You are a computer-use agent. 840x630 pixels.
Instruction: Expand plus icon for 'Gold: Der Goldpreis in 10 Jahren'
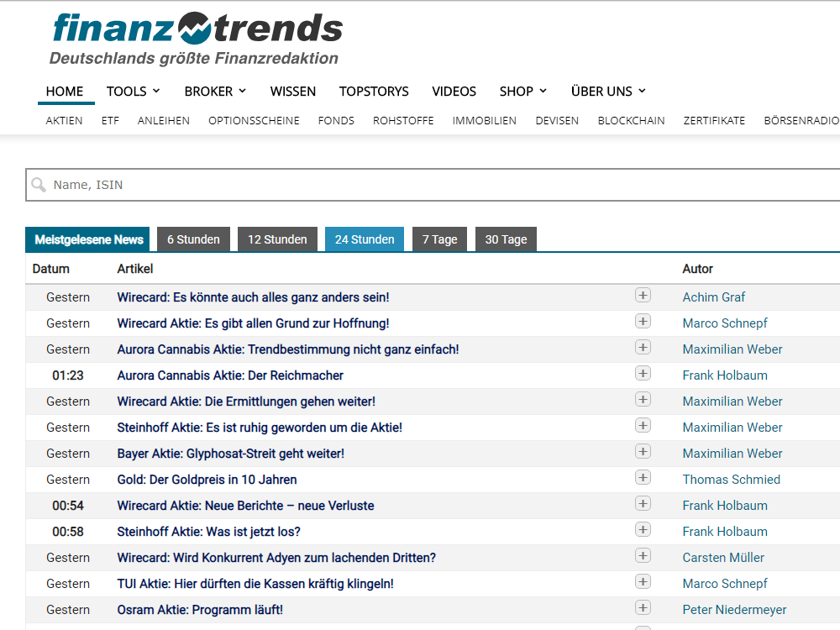pos(643,477)
